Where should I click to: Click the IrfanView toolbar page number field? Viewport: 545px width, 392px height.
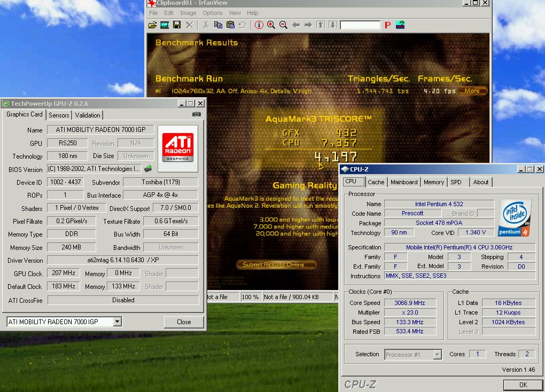coord(360,25)
